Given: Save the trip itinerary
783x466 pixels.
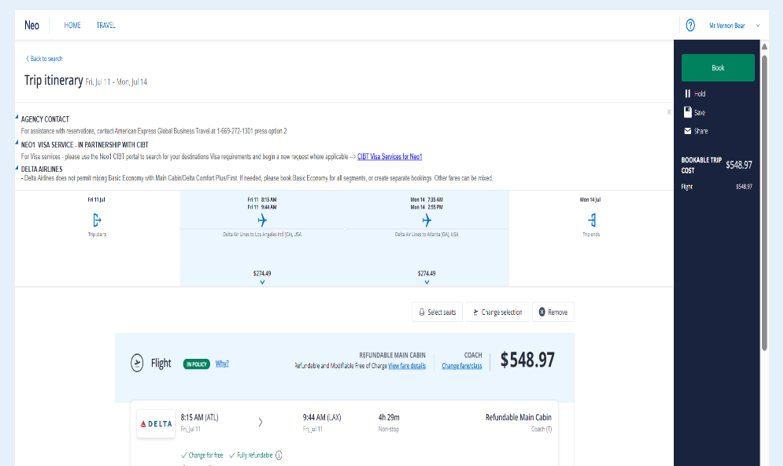Looking at the screenshot, I should pyautogui.click(x=695, y=112).
